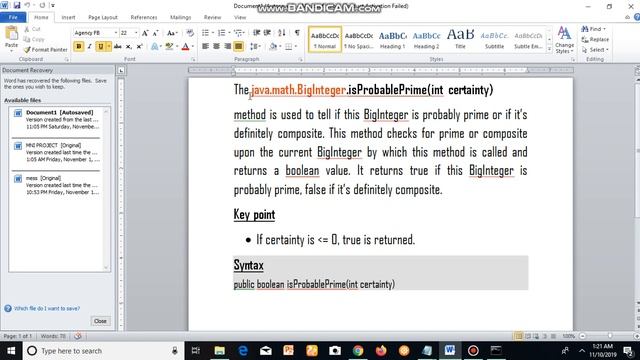Switch to the View tab

(240, 18)
